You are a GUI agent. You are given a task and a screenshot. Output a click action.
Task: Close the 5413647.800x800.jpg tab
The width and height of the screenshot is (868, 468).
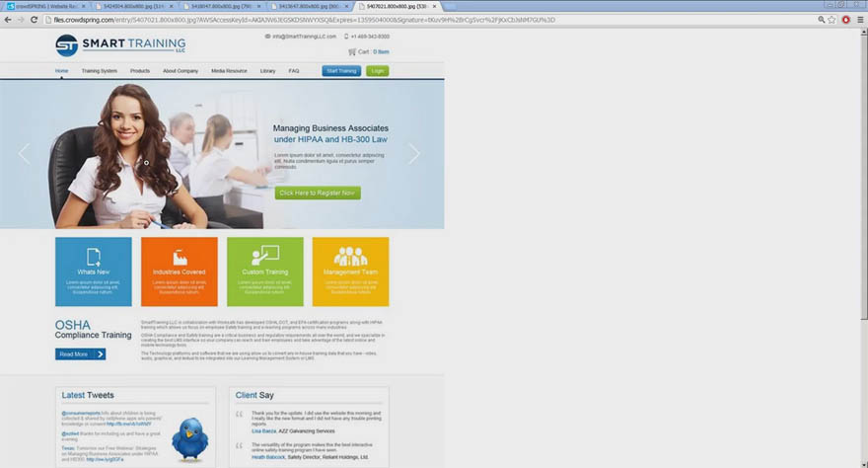click(346, 6)
